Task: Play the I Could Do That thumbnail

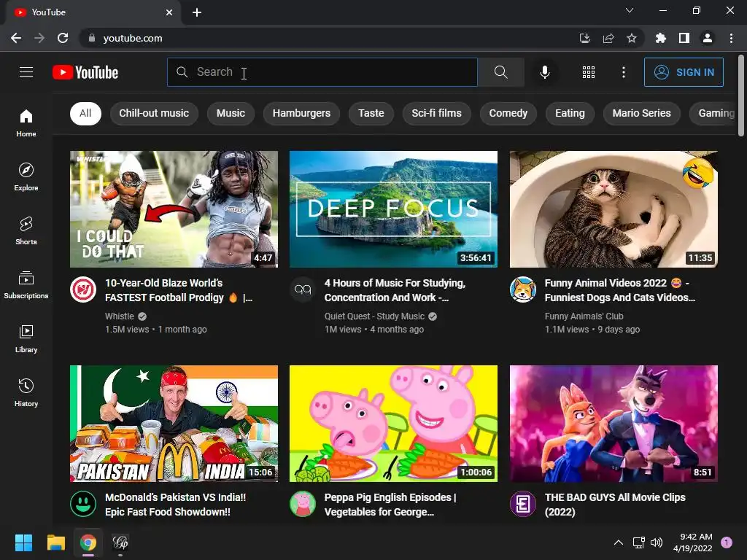Action: pyautogui.click(x=174, y=209)
